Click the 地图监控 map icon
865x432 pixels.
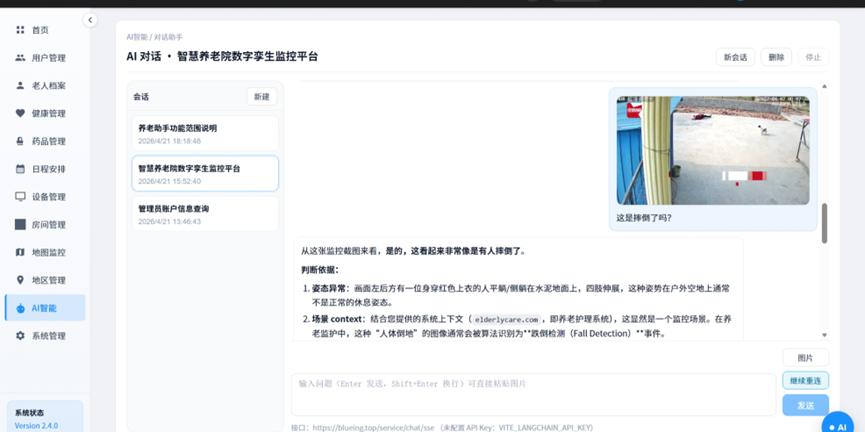pyautogui.click(x=20, y=252)
